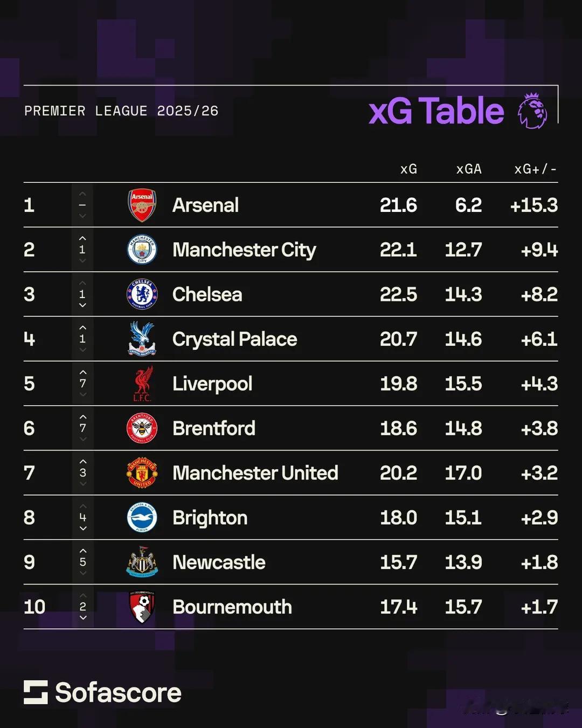Select the Manchester United crest
The height and width of the screenshot is (728, 582).
point(142,473)
